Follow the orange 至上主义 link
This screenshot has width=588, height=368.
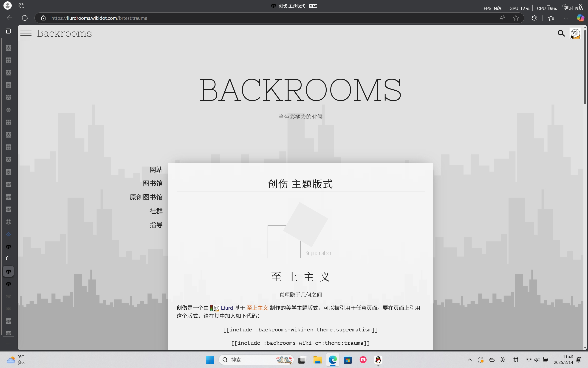click(x=257, y=308)
